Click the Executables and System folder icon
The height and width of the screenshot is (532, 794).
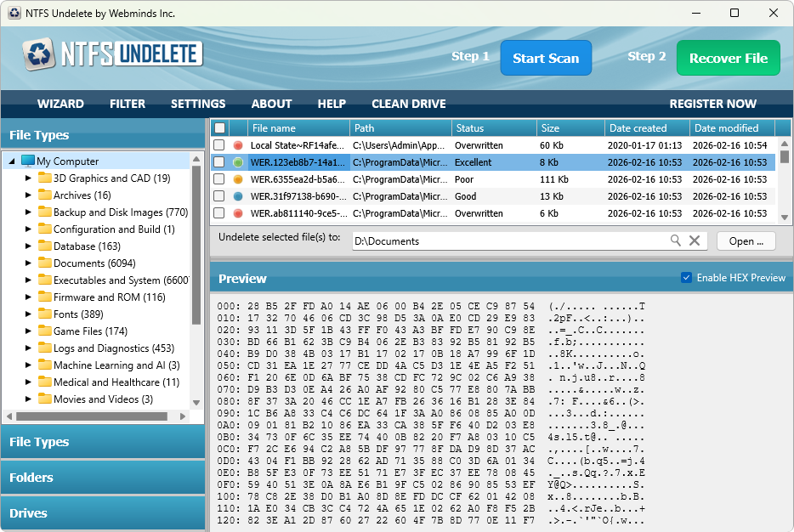click(45, 280)
